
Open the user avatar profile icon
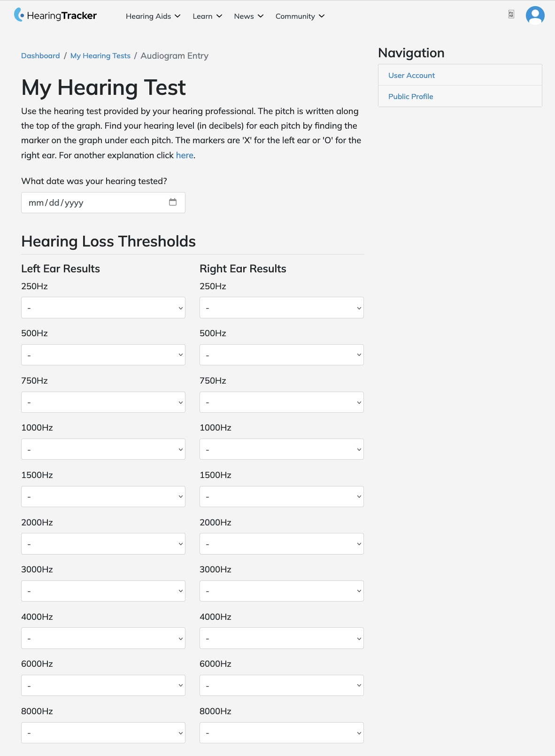[x=535, y=15]
